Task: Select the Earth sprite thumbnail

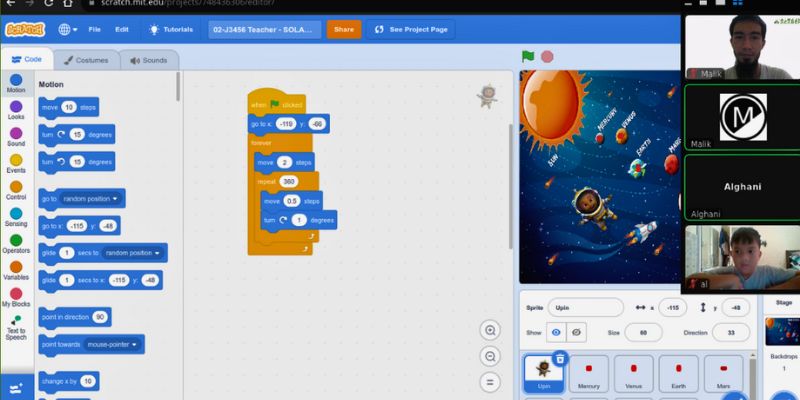Action: pyautogui.click(x=677, y=372)
